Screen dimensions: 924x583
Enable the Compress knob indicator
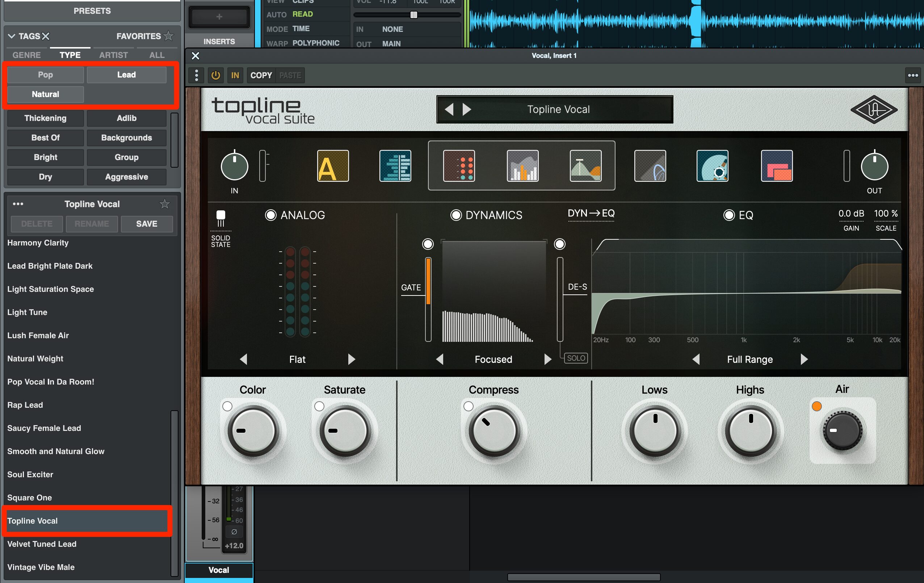[468, 406]
